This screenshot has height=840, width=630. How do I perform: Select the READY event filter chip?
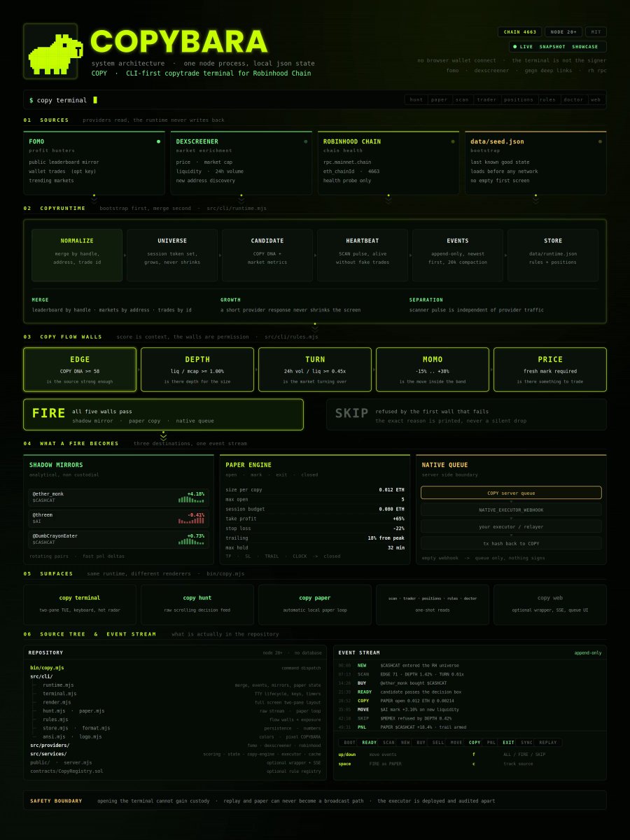(370, 743)
